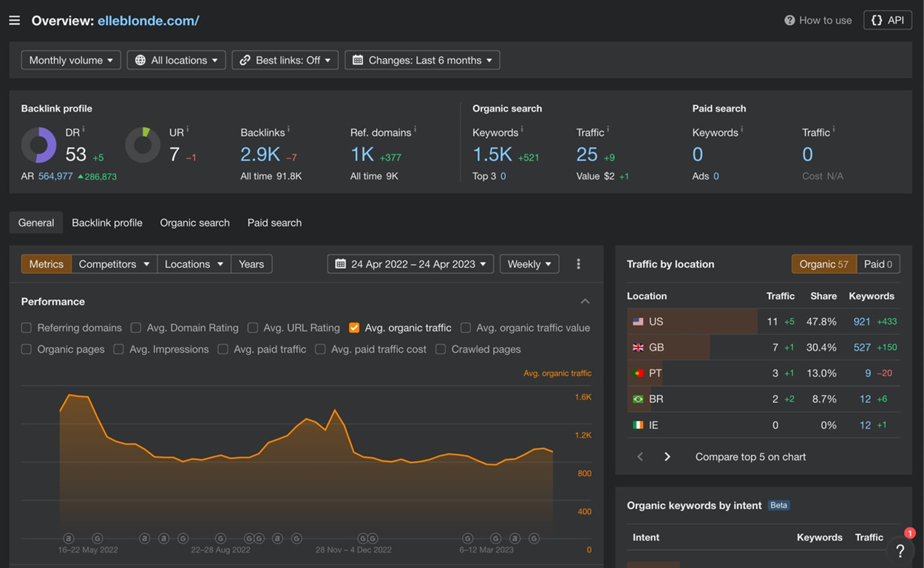924x568 pixels.
Task: Open the 527 keywords for GB
Action: (862, 348)
